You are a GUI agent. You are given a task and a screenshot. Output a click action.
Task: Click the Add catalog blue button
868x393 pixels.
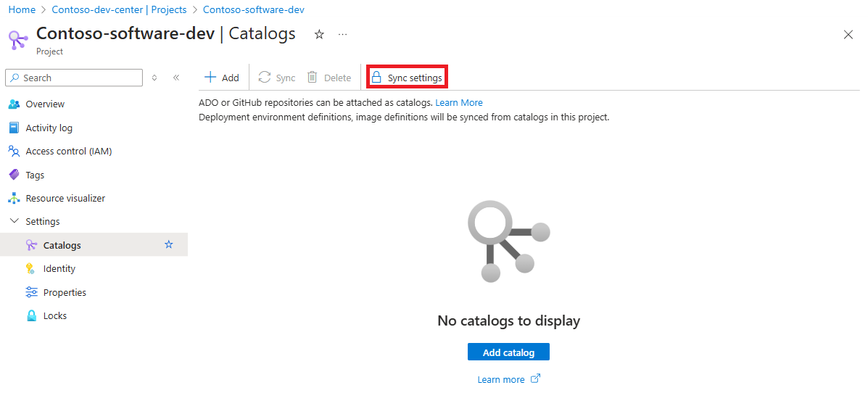(508, 352)
